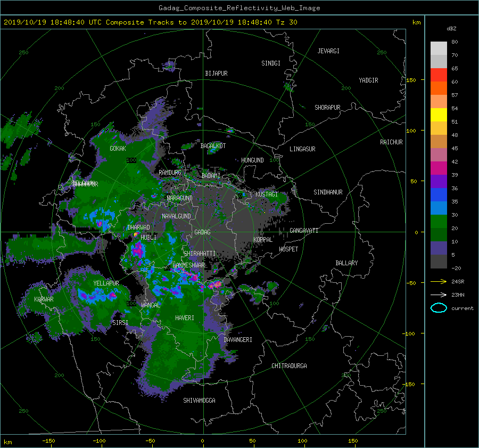Viewport: 479px width, 448px height.
Task: Select the red 65 dBZ color swatch
Action: click(x=439, y=75)
